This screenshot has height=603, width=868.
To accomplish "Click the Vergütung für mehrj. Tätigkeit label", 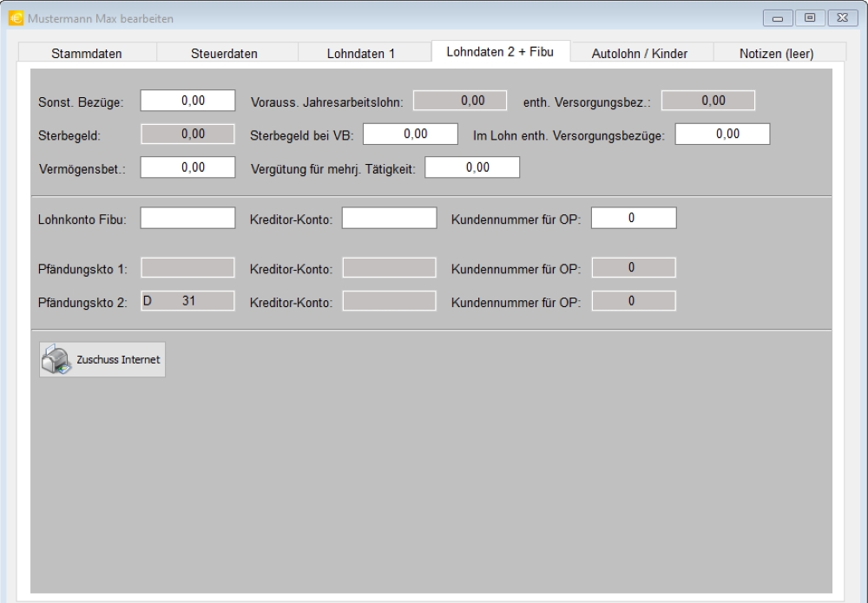I will (332, 169).
